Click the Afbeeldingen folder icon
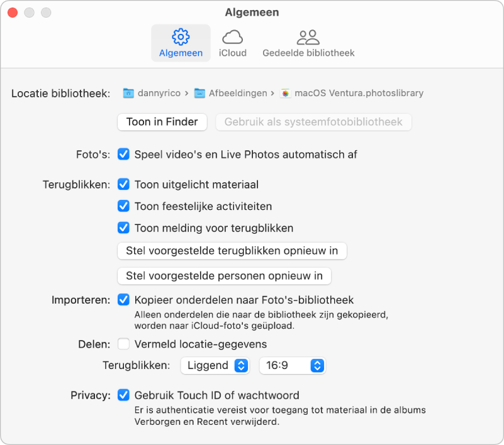504x445 pixels. click(x=199, y=93)
